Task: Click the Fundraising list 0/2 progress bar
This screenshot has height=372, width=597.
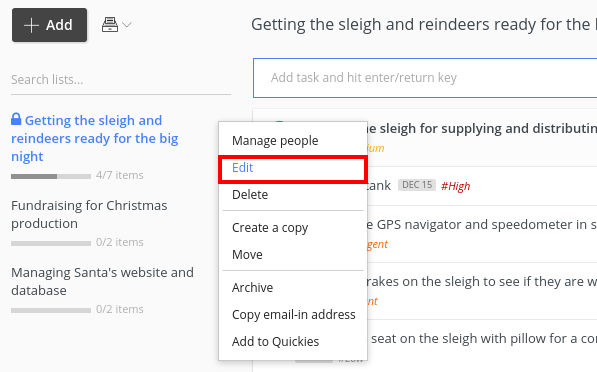Action: [x=51, y=243]
